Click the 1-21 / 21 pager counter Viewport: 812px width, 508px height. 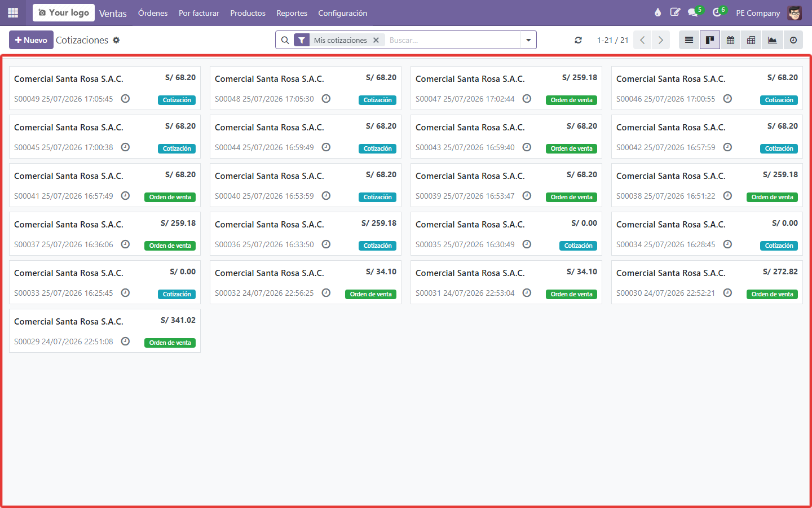[x=613, y=40]
